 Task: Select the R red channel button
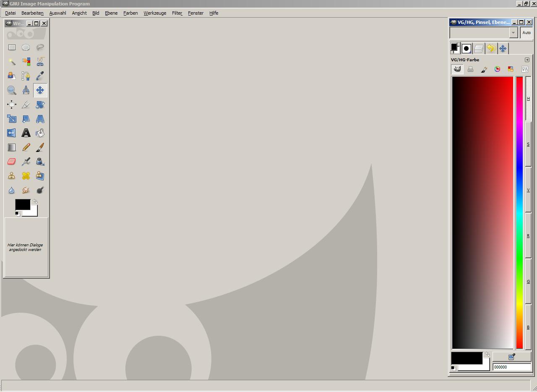(528, 236)
